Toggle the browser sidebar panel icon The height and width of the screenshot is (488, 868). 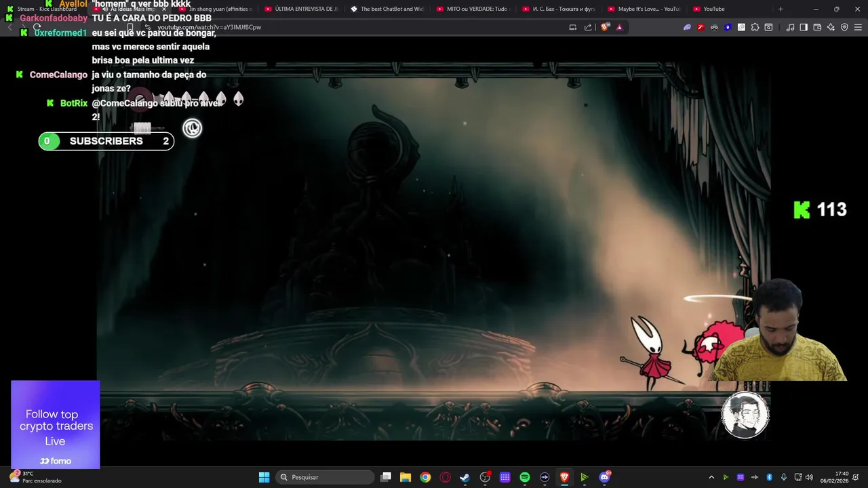tap(804, 27)
